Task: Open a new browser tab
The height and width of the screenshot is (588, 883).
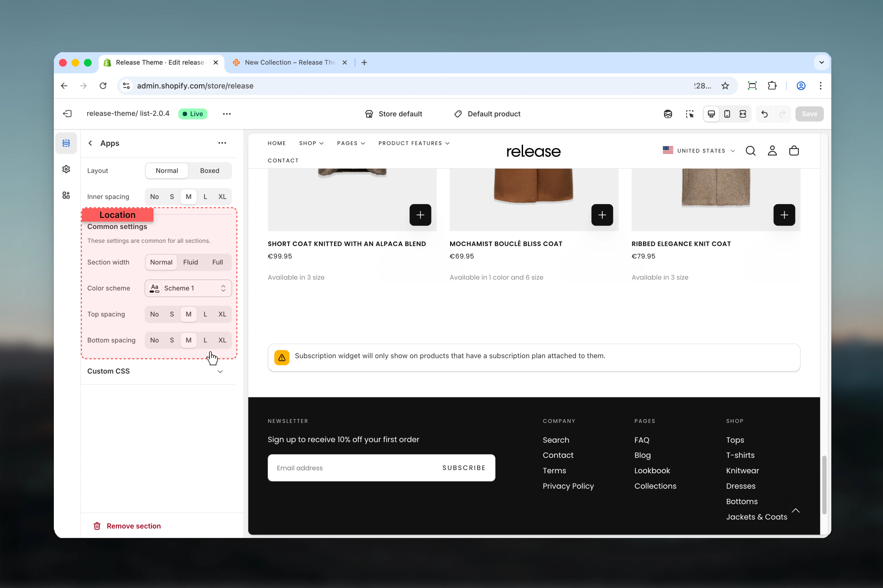Action: [x=364, y=63]
